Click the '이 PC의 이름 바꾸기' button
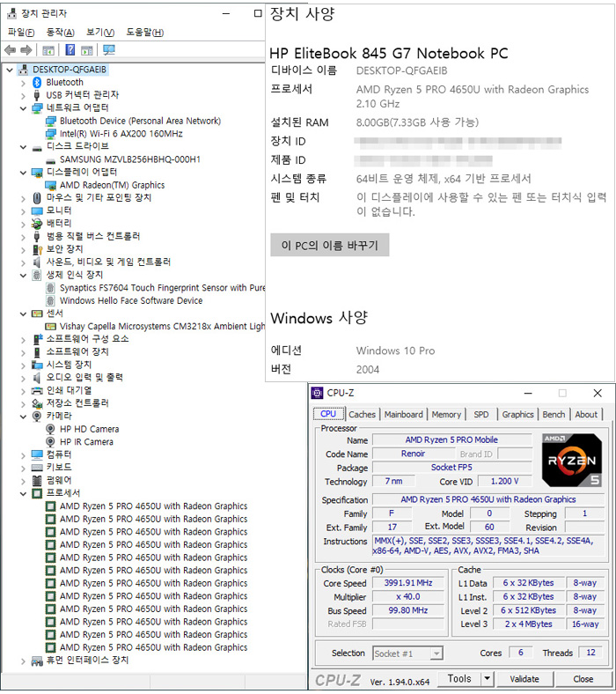Image resolution: width=616 pixels, height=694 pixels. 329,245
